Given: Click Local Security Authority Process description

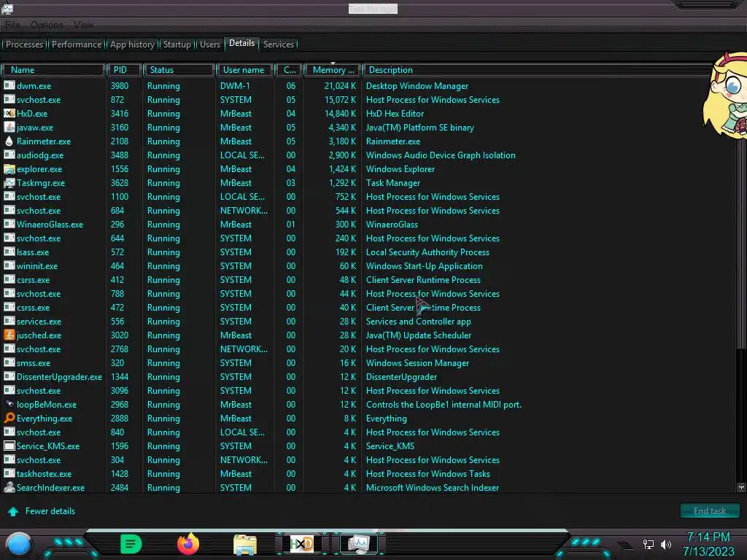Looking at the screenshot, I should 427,252.
